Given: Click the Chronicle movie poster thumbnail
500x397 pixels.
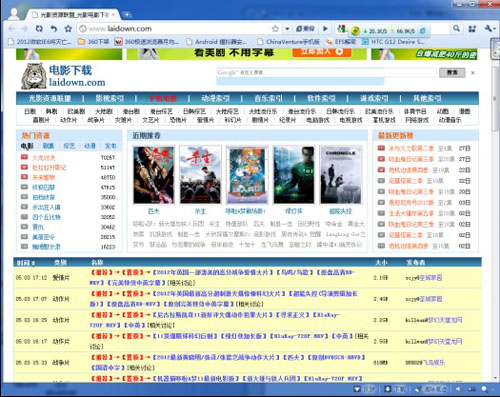Looking at the screenshot, I should tap(340, 175).
